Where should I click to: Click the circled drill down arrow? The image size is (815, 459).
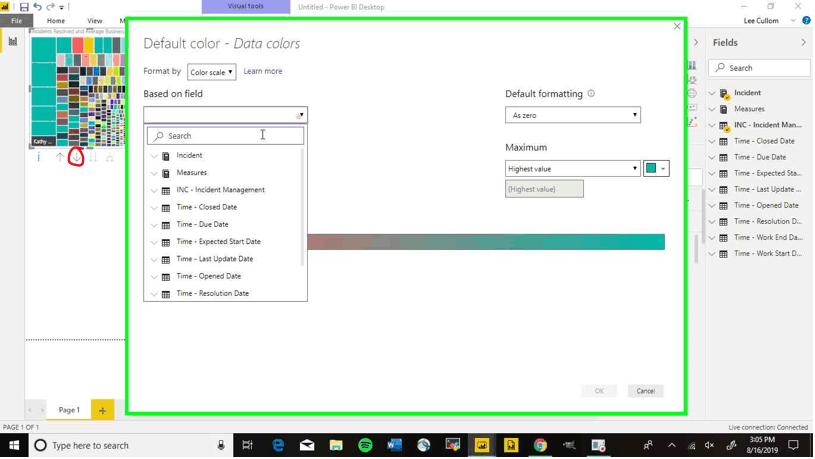[x=76, y=157]
